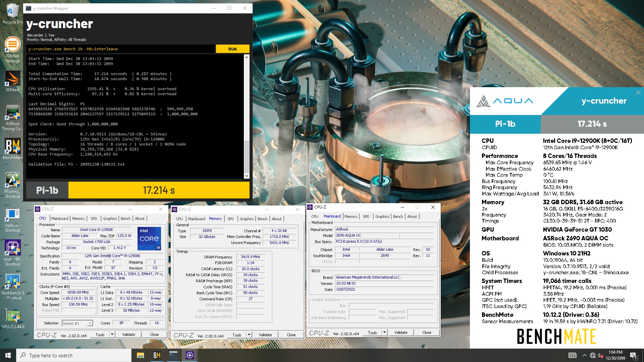This screenshot has width=644, height=362.
Task: Select the y-cruncher console taskbar icon
Action: 173,355
